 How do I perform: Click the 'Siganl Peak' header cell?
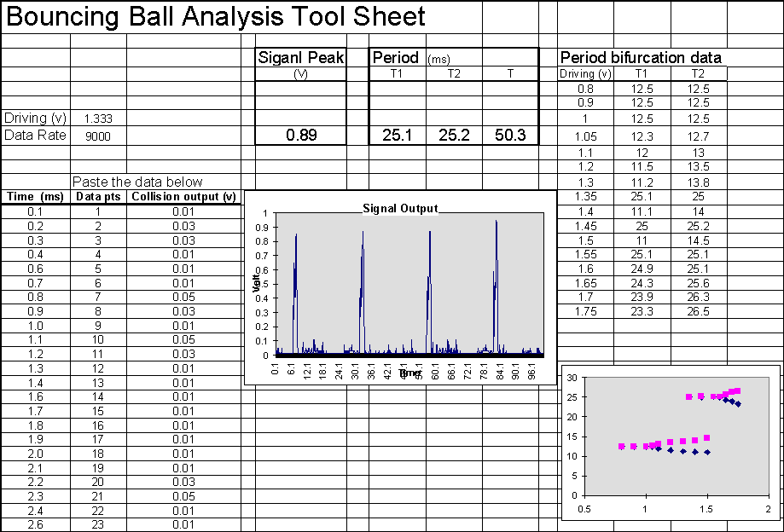pos(301,58)
